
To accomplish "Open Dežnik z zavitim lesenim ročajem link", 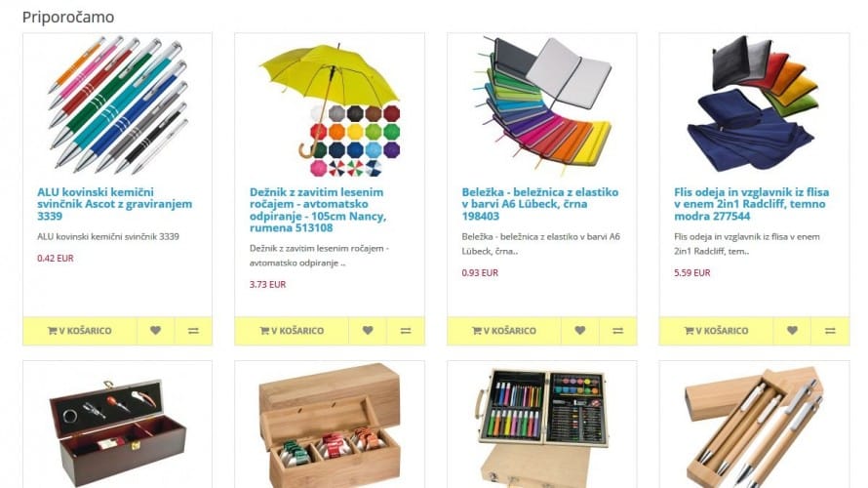I will pyautogui.click(x=318, y=210).
